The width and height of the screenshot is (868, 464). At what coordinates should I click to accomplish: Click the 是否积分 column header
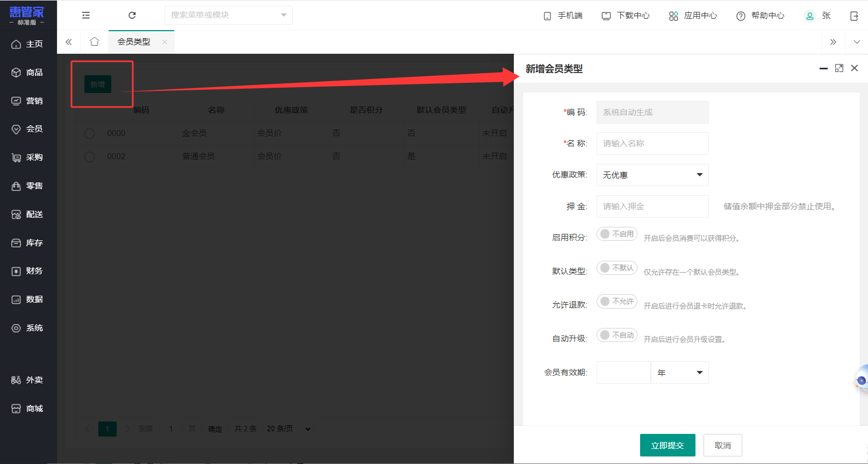pyautogui.click(x=366, y=110)
